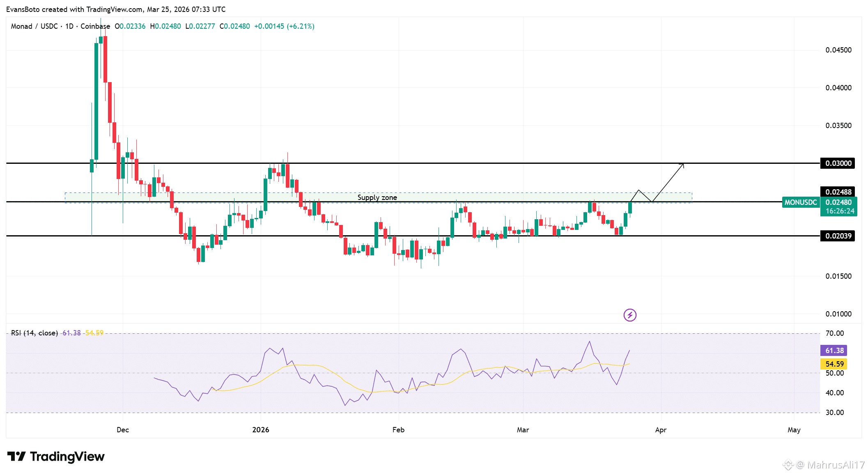Click the purple lightning bolt trade icon
The height and width of the screenshot is (475, 868).
pos(629,315)
